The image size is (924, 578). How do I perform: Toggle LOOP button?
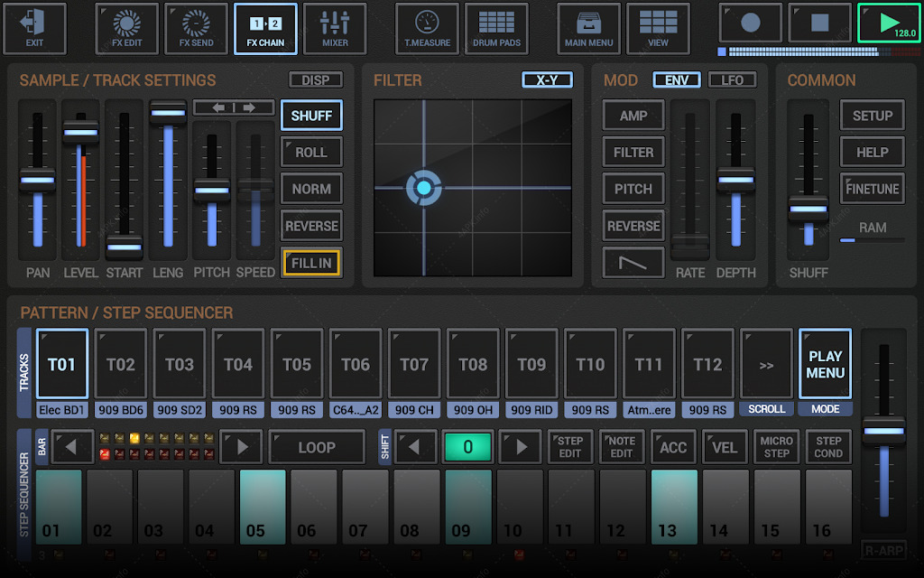pyautogui.click(x=317, y=447)
